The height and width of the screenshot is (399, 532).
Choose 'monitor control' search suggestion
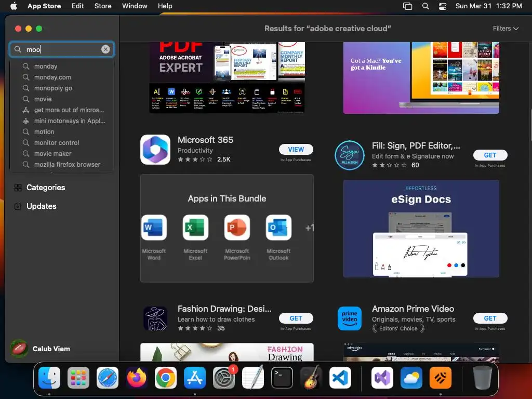coord(62,142)
